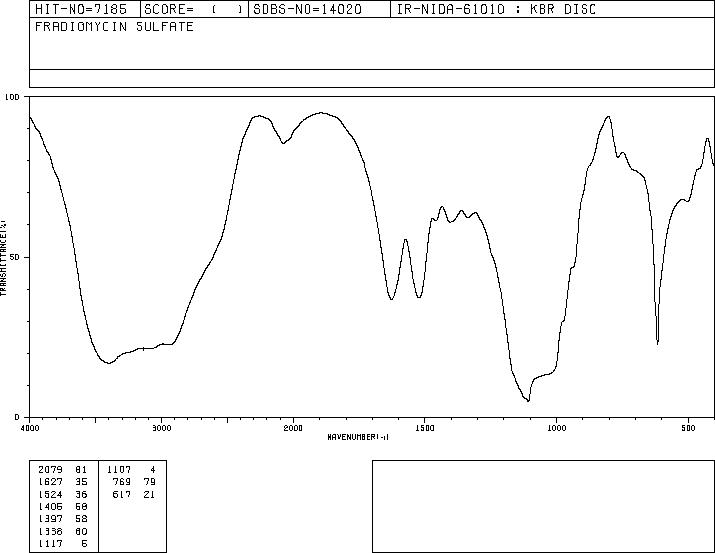Select peak table row 1406 68
Image resolution: width=715 pixels, height=553 pixels.
coord(63,506)
